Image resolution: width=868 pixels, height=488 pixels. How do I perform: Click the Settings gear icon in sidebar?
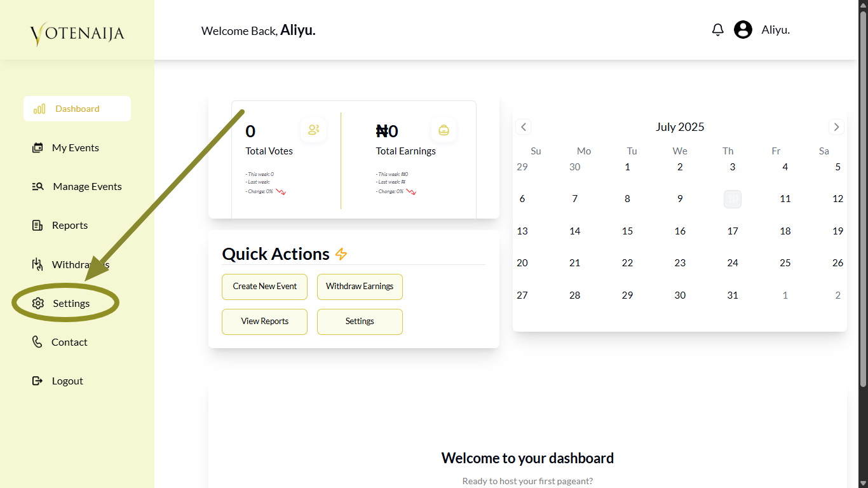point(38,303)
